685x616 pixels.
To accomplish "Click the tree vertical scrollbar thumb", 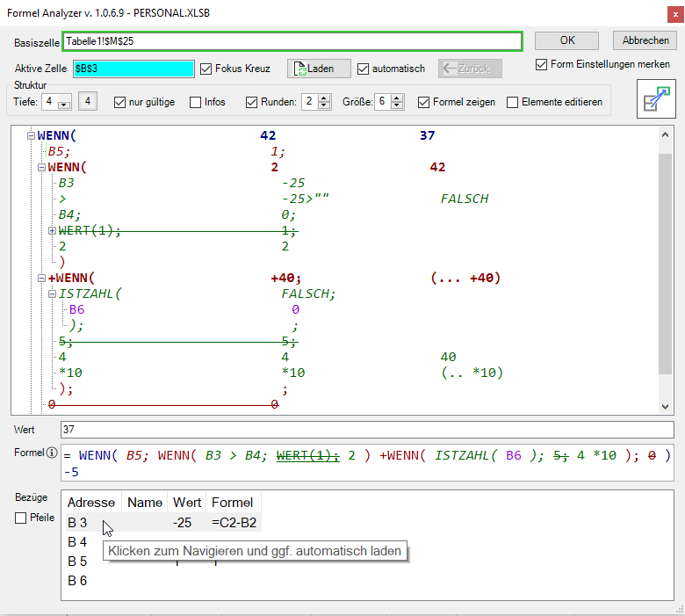I will pos(665,264).
